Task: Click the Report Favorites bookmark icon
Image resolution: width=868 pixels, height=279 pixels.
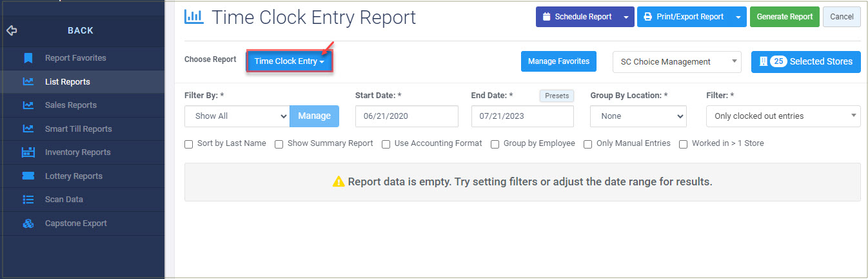Action: pyautogui.click(x=28, y=58)
